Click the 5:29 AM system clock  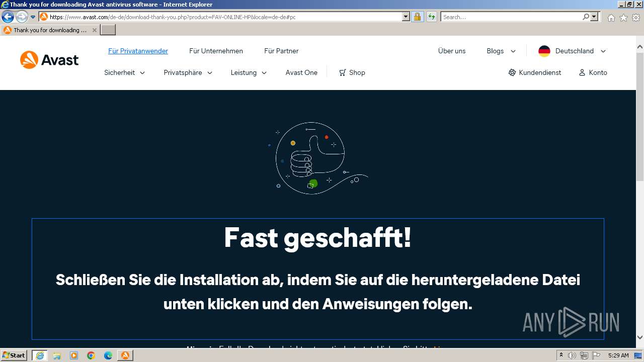pyautogui.click(x=618, y=355)
